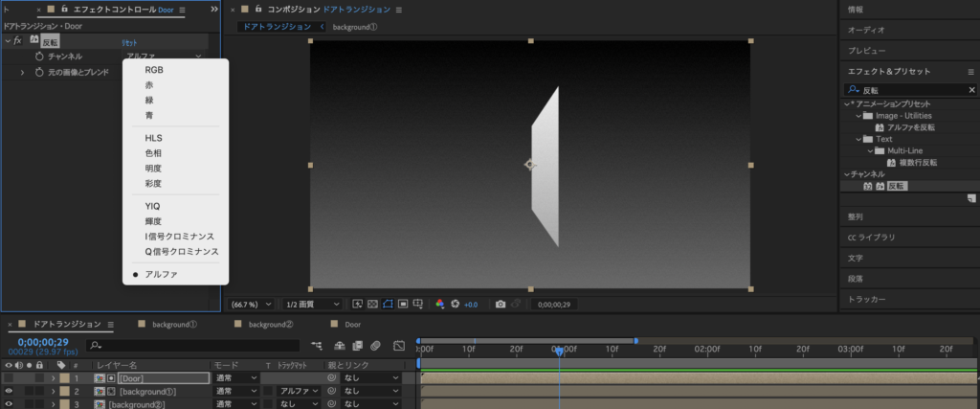Choose 輝度 from the channel menu
This screenshot has width=980, height=409.
point(153,221)
